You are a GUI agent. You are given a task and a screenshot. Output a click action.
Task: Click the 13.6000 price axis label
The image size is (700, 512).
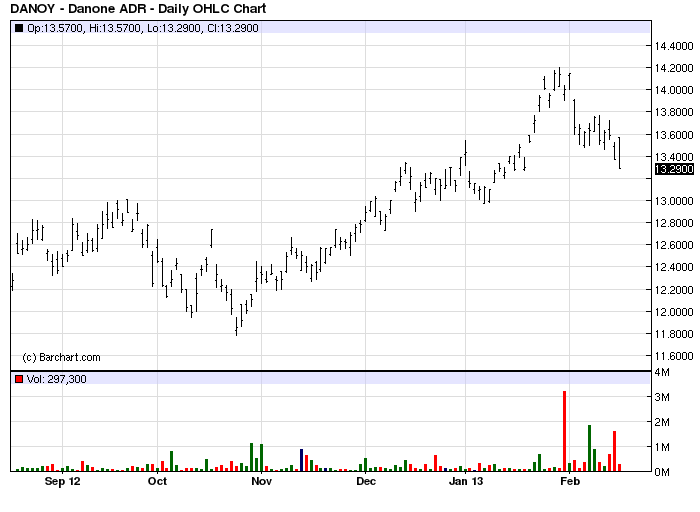point(674,135)
